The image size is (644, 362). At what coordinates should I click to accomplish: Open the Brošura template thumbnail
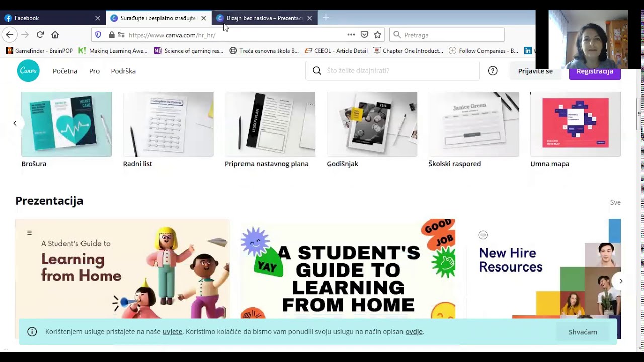coord(66,124)
